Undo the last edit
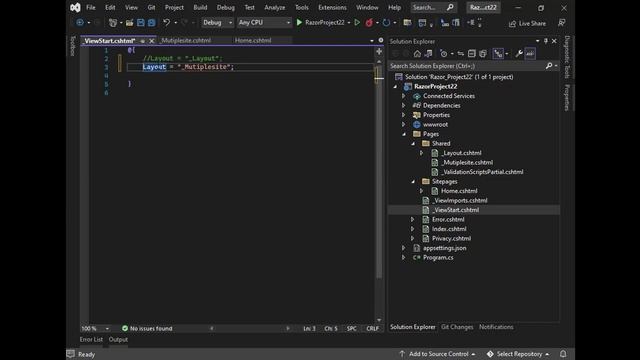640x360 pixels. tap(166, 23)
